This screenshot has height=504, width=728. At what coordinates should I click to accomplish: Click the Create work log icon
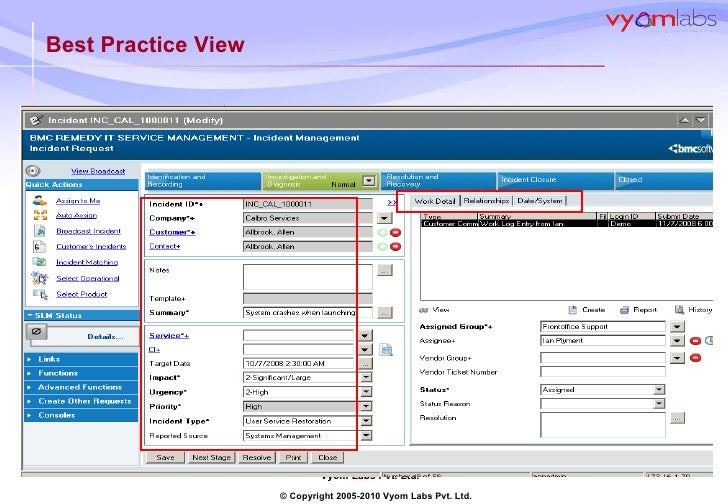[573, 310]
